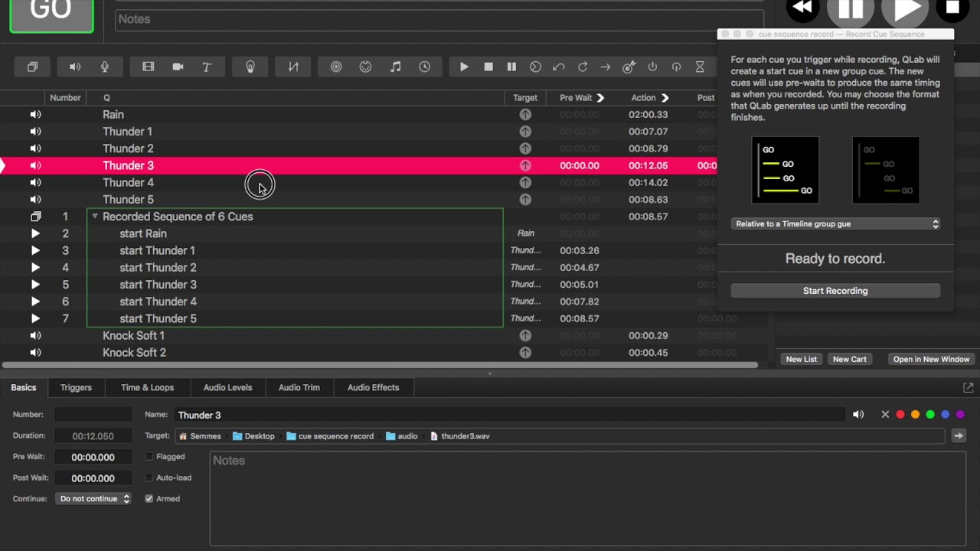Add a Timecode cue (clock icon)
The height and width of the screenshot is (551, 980).
(x=424, y=67)
